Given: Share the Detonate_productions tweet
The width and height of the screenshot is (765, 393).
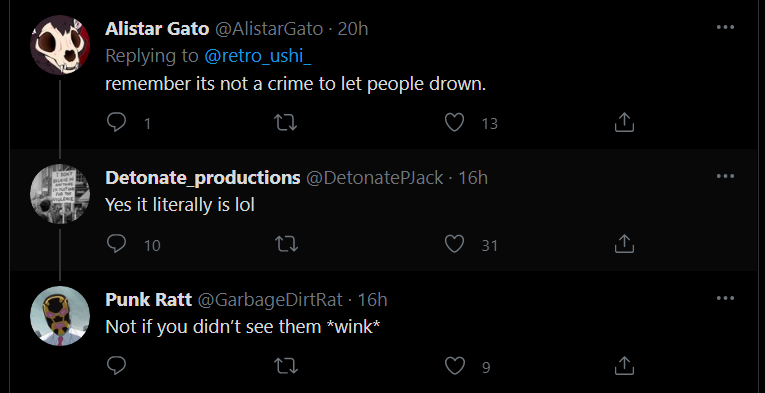Looking at the screenshot, I should [x=624, y=244].
